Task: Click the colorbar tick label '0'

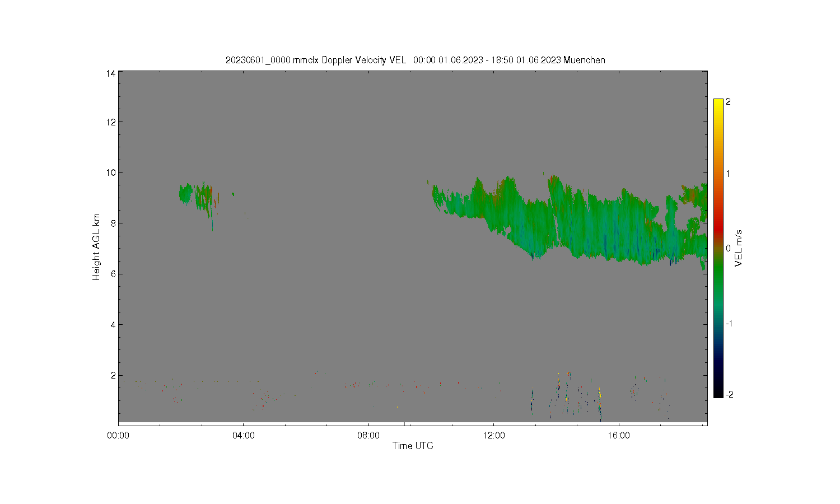Action: (x=728, y=248)
